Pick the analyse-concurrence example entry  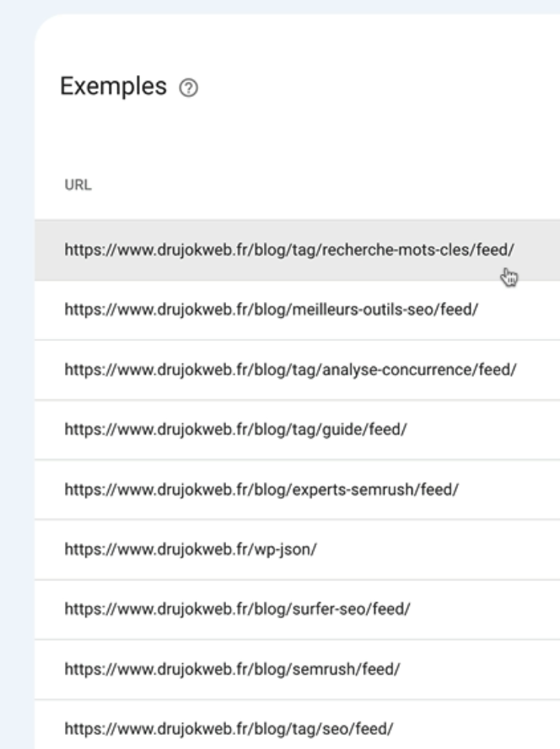[297, 369]
